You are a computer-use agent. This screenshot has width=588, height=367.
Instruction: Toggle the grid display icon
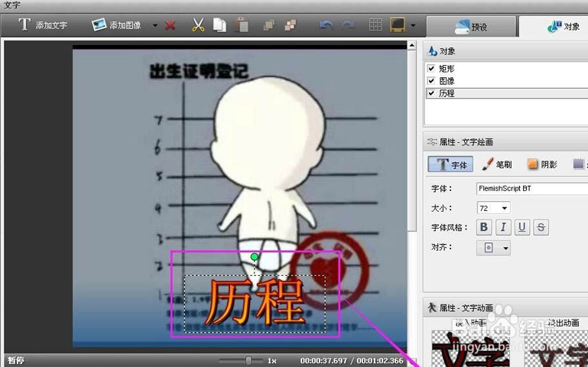click(x=375, y=25)
